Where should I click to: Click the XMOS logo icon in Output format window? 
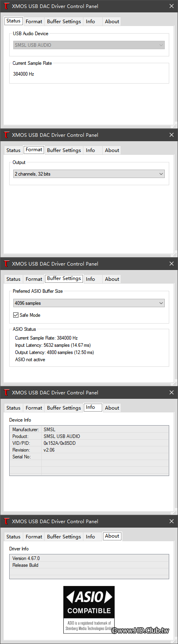6,135
